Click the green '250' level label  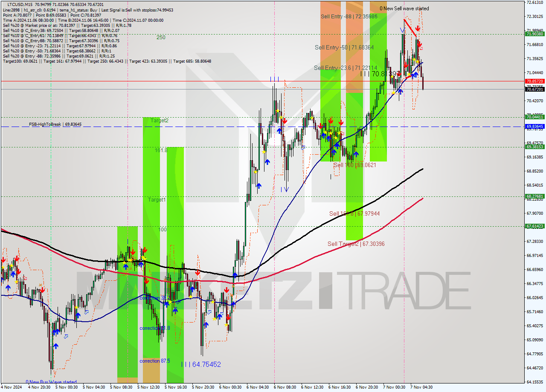(x=161, y=37)
